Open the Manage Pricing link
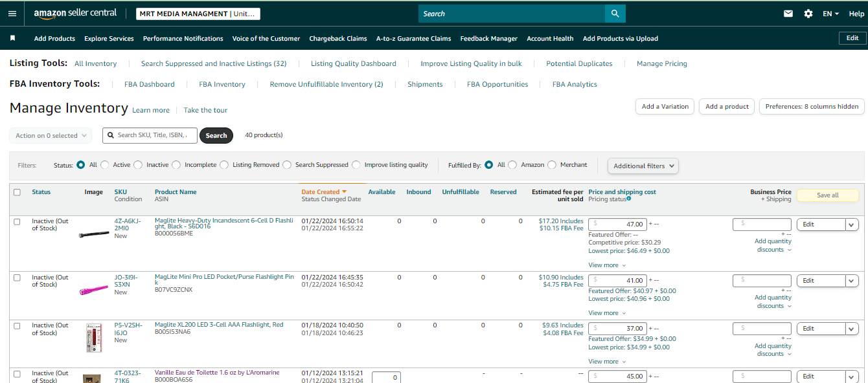 662,63
